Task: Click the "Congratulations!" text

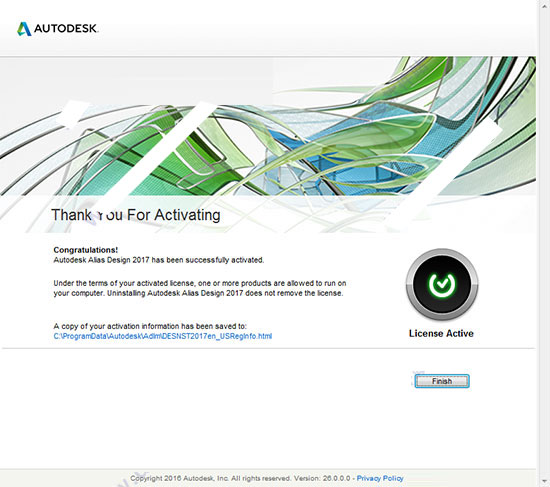Action: coord(86,250)
